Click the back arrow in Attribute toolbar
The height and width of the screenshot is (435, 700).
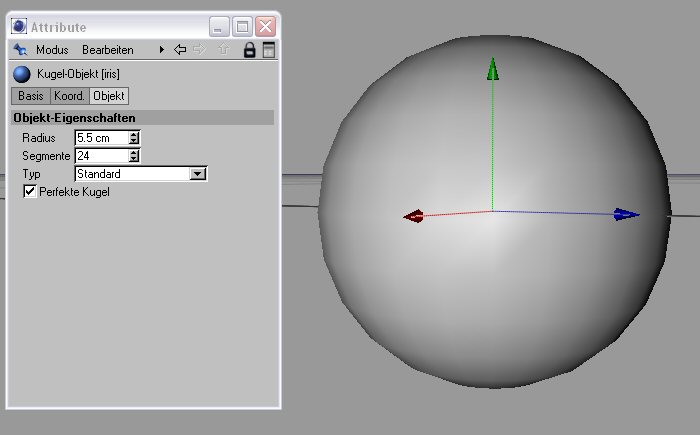[x=180, y=50]
